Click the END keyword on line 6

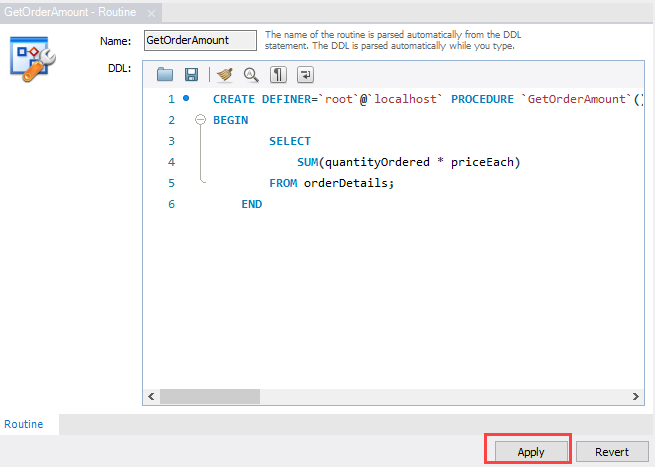pos(251,204)
